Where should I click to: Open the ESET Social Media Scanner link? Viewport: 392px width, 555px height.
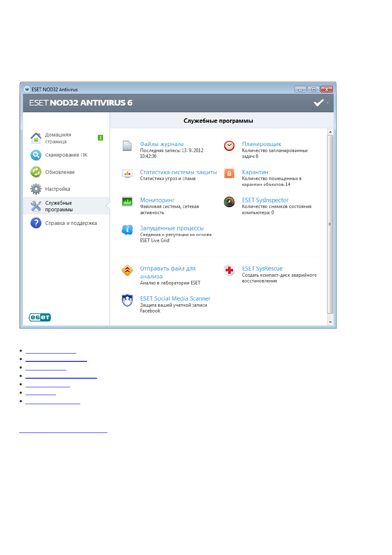(x=175, y=298)
